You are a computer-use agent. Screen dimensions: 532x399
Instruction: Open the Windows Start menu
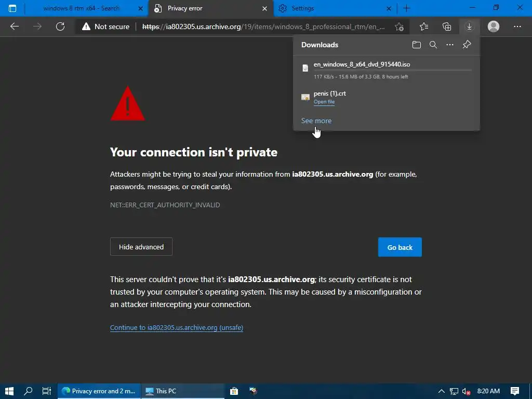9,391
